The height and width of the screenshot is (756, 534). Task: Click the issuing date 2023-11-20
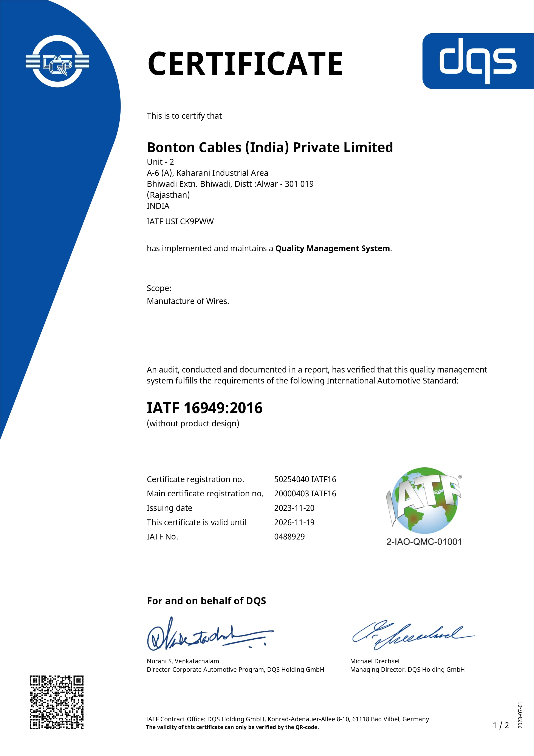tap(294, 508)
